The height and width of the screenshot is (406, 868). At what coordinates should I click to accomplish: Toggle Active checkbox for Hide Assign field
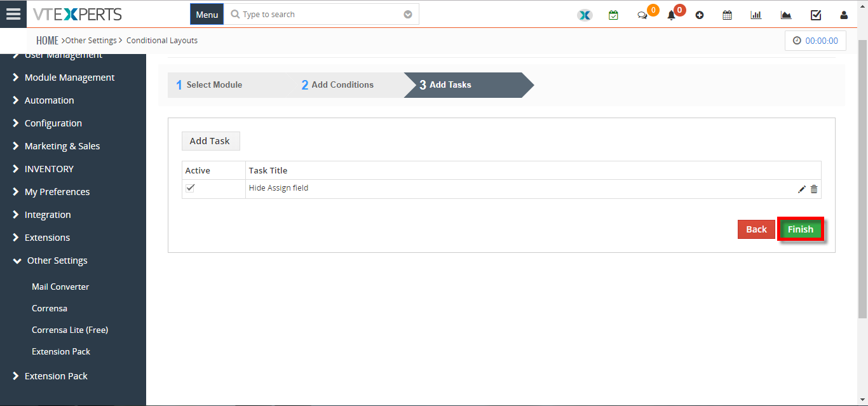click(x=190, y=188)
